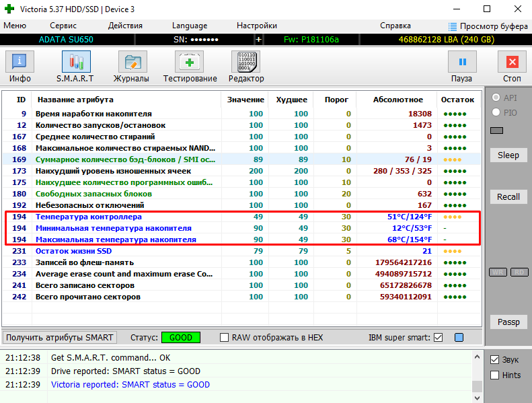
Task: Select row Небезопасных отключений
Action: 241,205
